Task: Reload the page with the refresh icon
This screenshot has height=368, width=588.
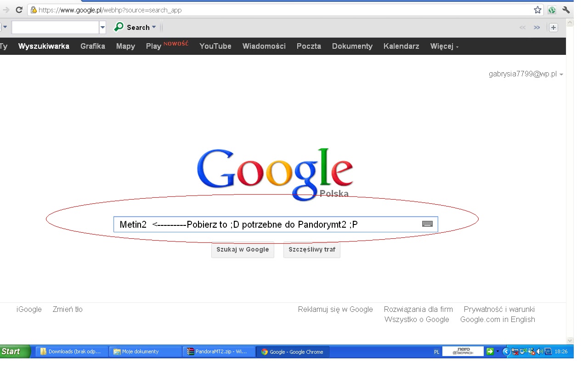Action: 19,10
